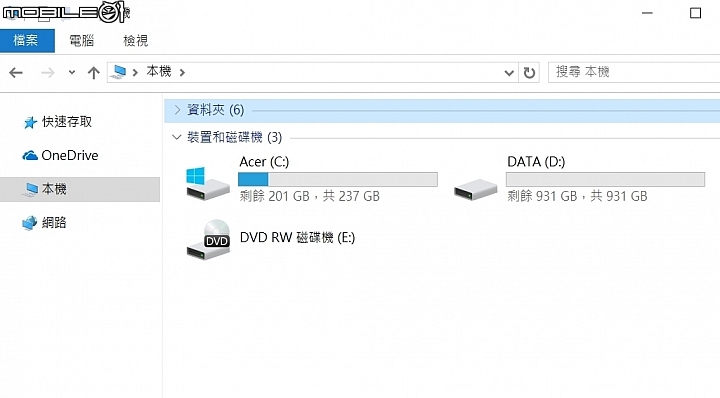
Task: Click the Quick access star icon
Action: point(30,122)
